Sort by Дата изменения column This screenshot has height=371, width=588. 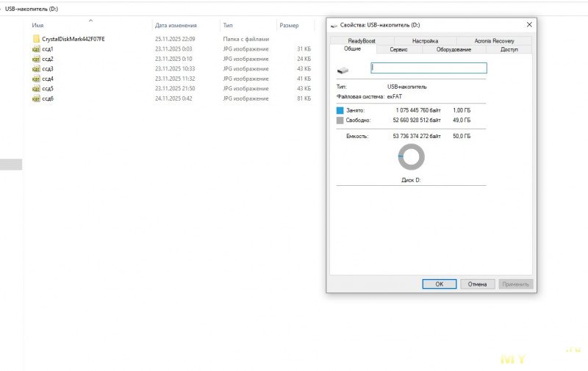point(174,25)
